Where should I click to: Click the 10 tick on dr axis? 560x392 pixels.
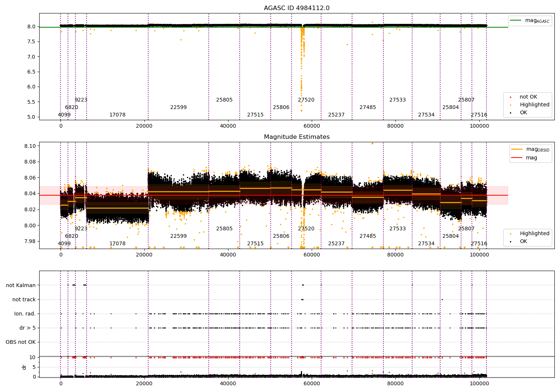coord(32,358)
